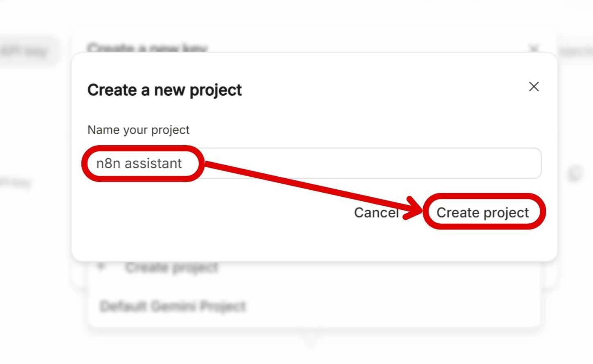593x364 pixels.
Task: Click on the n8n assistant text
Action: tap(139, 163)
